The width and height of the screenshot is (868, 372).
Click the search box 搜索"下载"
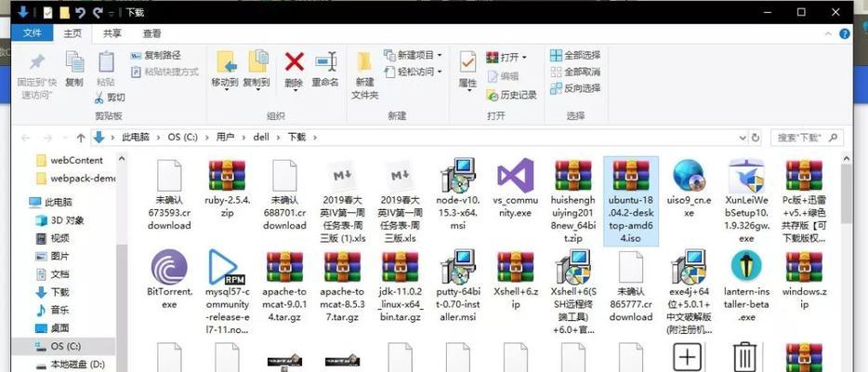click(x=808, y=138)
